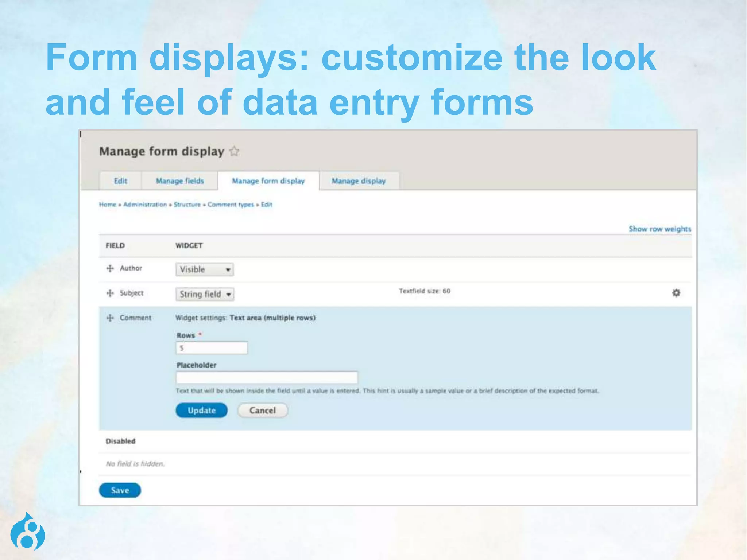Select the Manage form display tab

click(268, 181)
